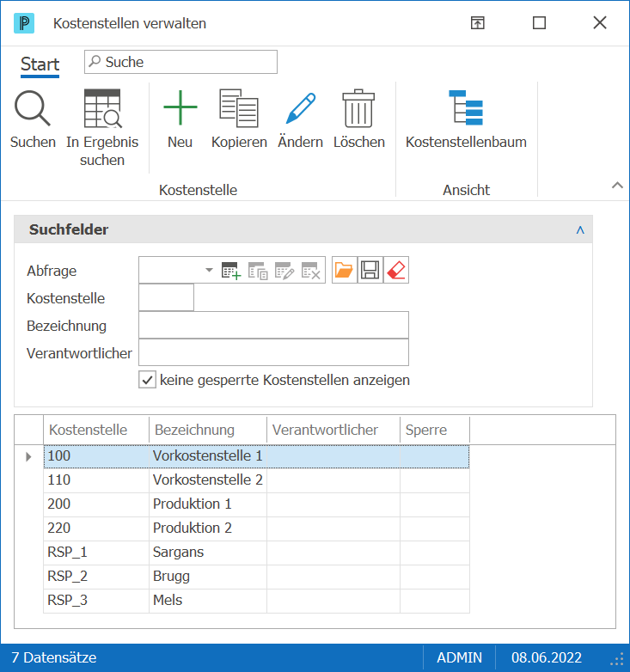This screenshot has width=630, height=672.
Task: Click the Suchen magnifier icon
Action: point(33,108)
